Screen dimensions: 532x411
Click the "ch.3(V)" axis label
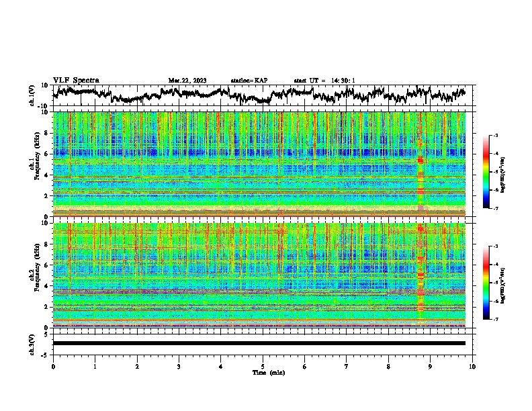(32, 345)
